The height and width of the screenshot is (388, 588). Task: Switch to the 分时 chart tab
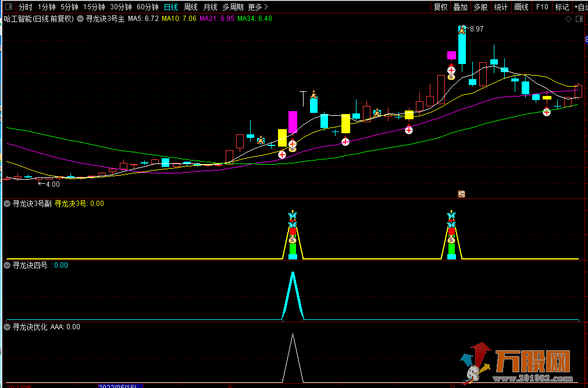point(26,7)
